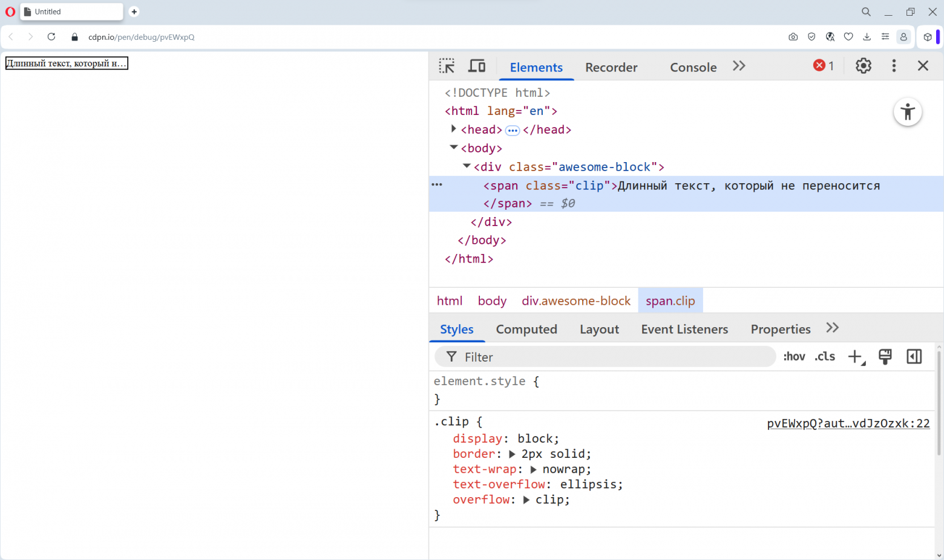Open the downloads icon in browser toolbar
This screenshot has width=944, height=560.
point(867,37)
